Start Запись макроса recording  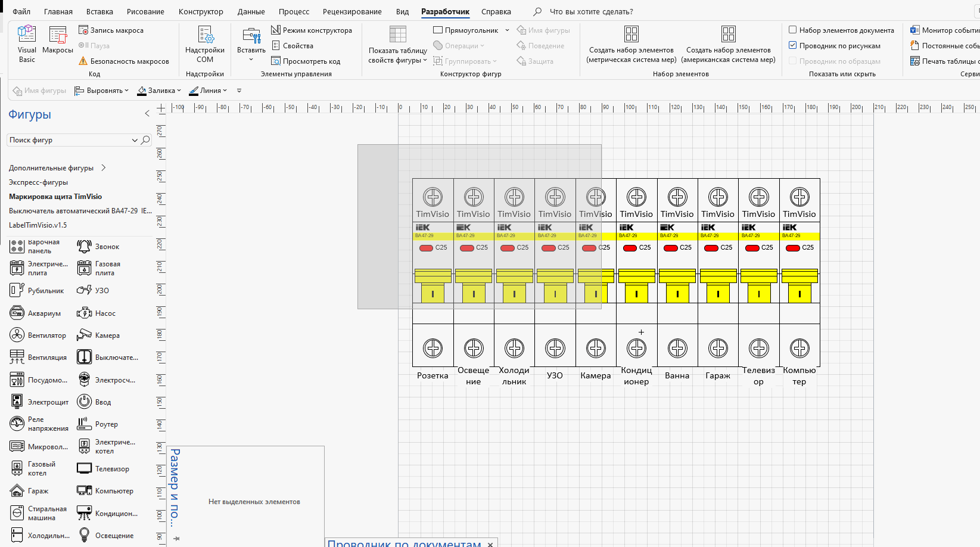point(111,30)
